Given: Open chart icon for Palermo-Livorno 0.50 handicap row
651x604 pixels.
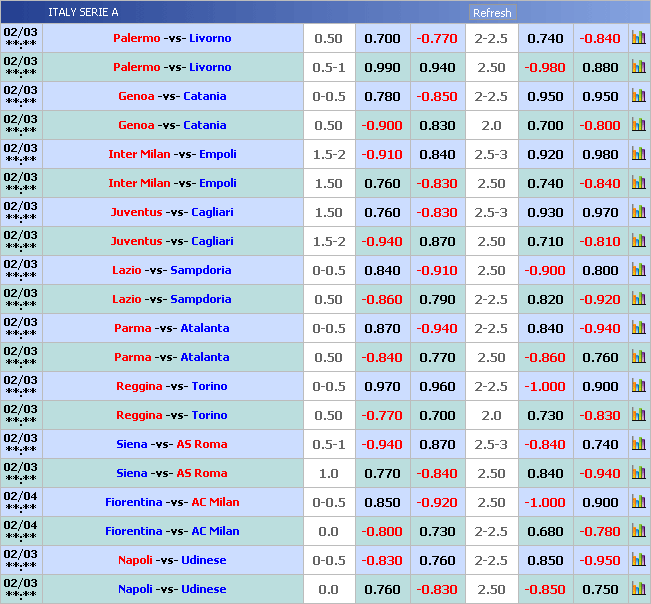Looking at the screenshot, I should pyautogui.click(x=638, y=38).
